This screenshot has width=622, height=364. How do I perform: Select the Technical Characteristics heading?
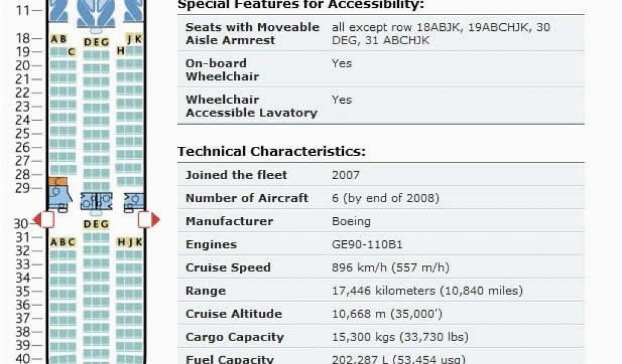pos(272,151)
